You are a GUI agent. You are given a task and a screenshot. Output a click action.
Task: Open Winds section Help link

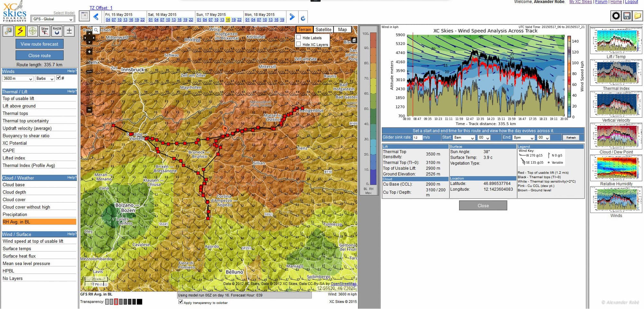pos(72,71)
